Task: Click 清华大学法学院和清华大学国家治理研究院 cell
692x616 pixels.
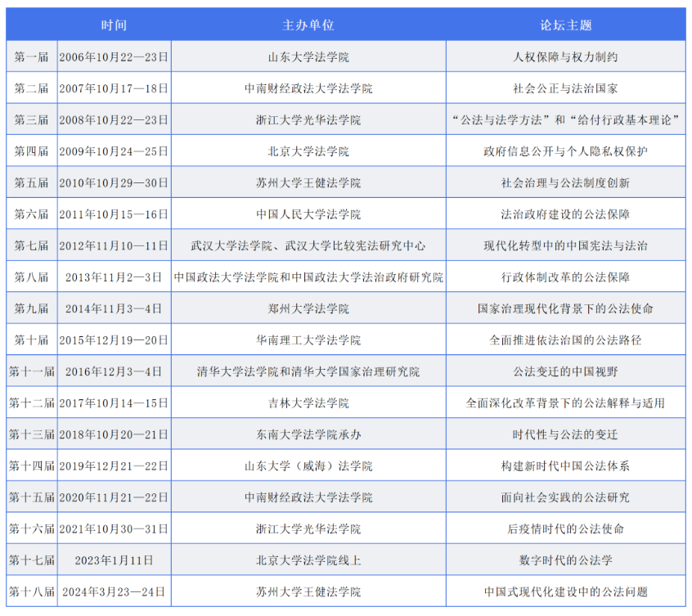Action: (x=308, y=371)
